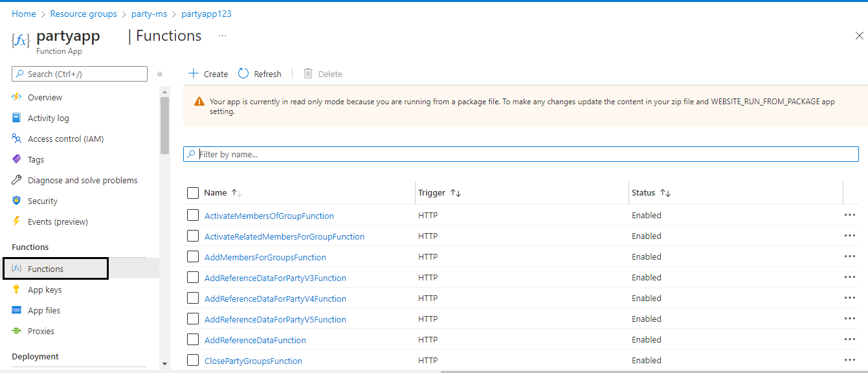This screenshot has height=373, width=868.
Task: Go to the Resource groups breadcrumb
Action: (x=83, y=14)
